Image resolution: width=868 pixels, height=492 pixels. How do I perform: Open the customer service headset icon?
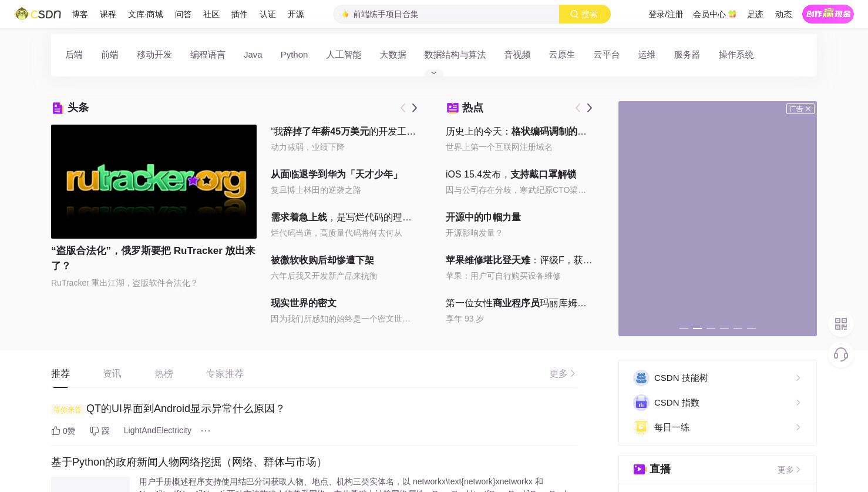pyautogui.click(x=841, y=354)
